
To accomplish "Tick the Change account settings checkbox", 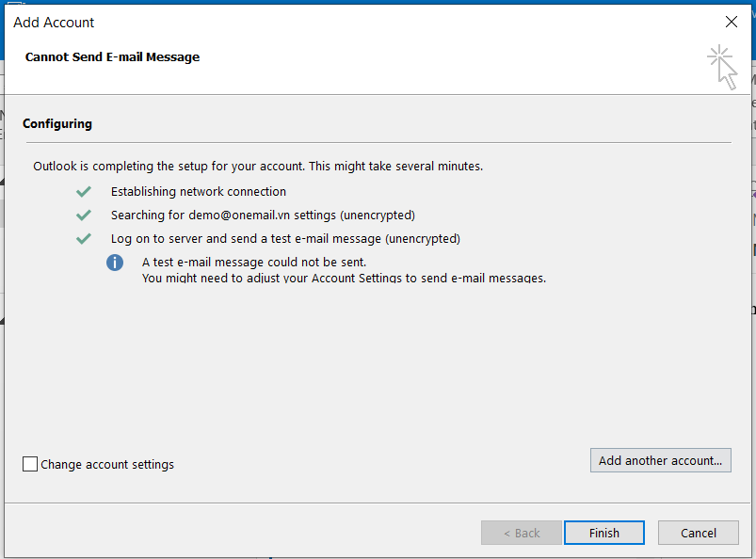I will [x=30, y=464].
